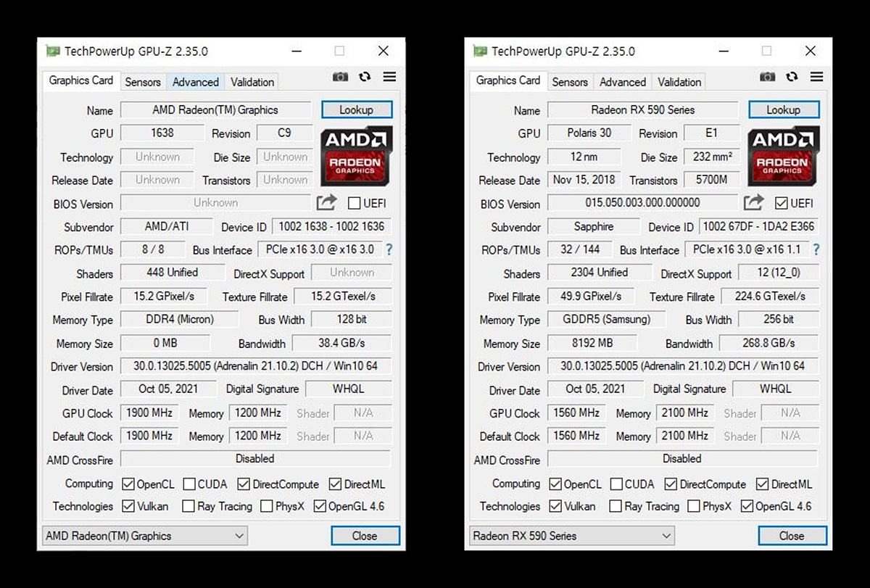Click Close button in RX 590 window
The height and width of the screenshot is (588, 870).
tap(792, 536)
